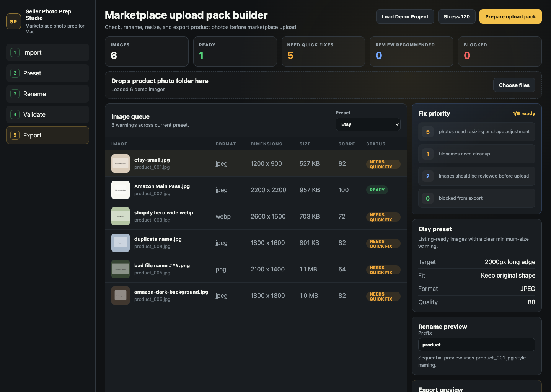Click Prepare upload pack
This screenshot has height=392, width=551.
point(510,16)
